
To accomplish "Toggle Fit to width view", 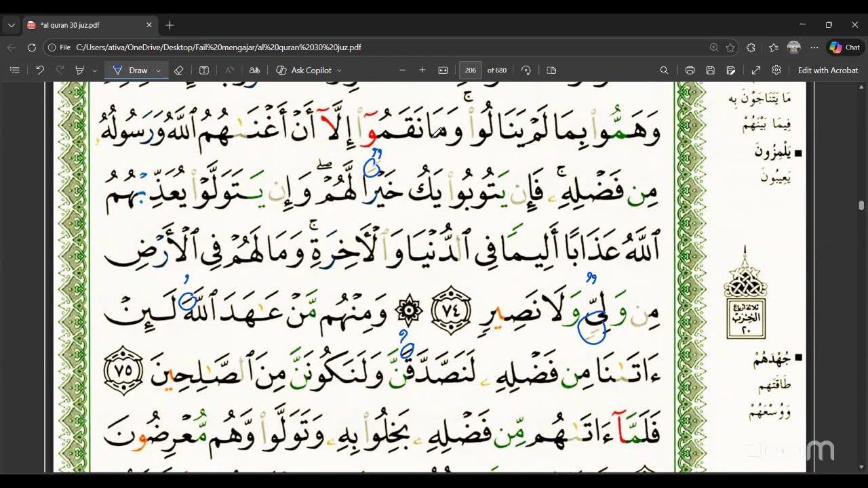I will (443, 70).
